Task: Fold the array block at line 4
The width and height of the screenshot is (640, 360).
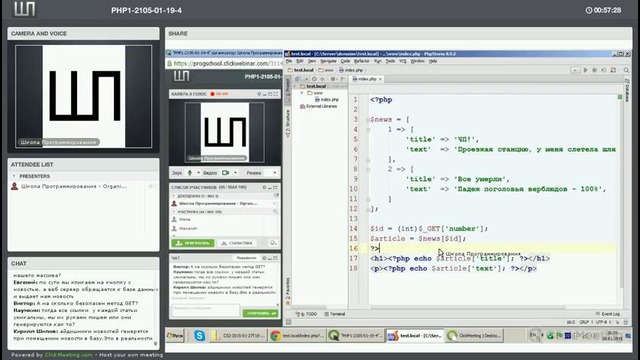Action: pos(368,130)
